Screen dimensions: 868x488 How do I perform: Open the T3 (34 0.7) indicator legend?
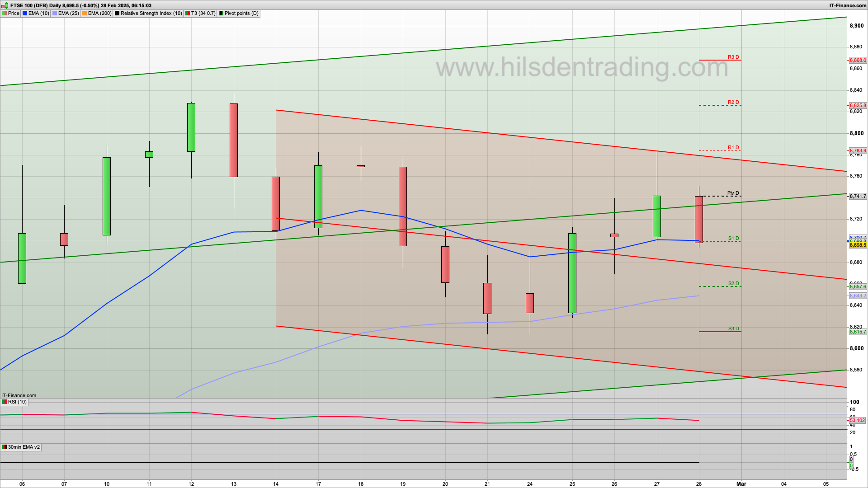[200, 14]
